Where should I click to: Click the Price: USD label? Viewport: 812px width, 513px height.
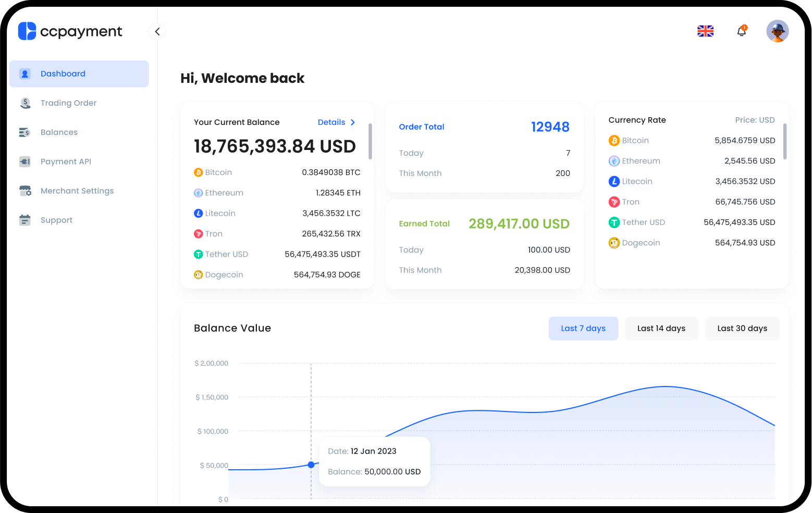(x=755, y=120)
